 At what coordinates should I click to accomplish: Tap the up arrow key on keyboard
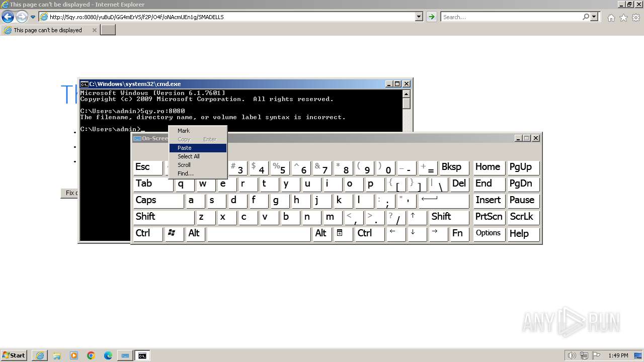pyautogui.click(x=417, y=217)
